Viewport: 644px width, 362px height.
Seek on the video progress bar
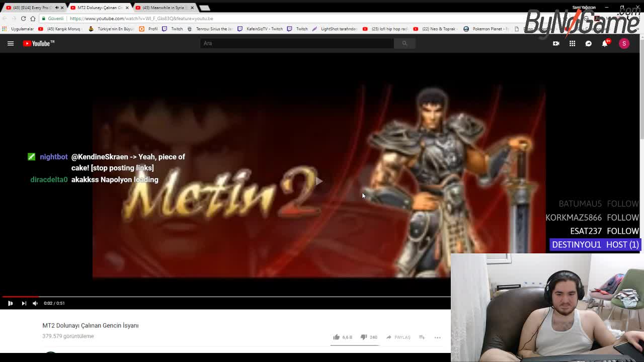click(x=225, y=297)
